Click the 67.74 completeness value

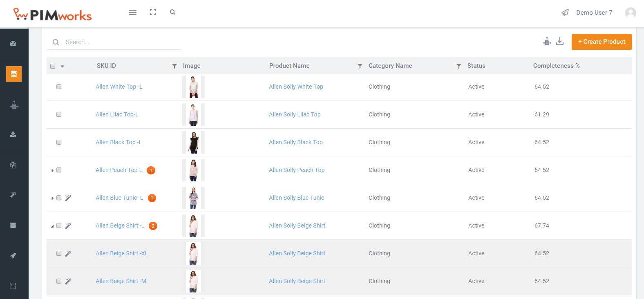[542, 225]
